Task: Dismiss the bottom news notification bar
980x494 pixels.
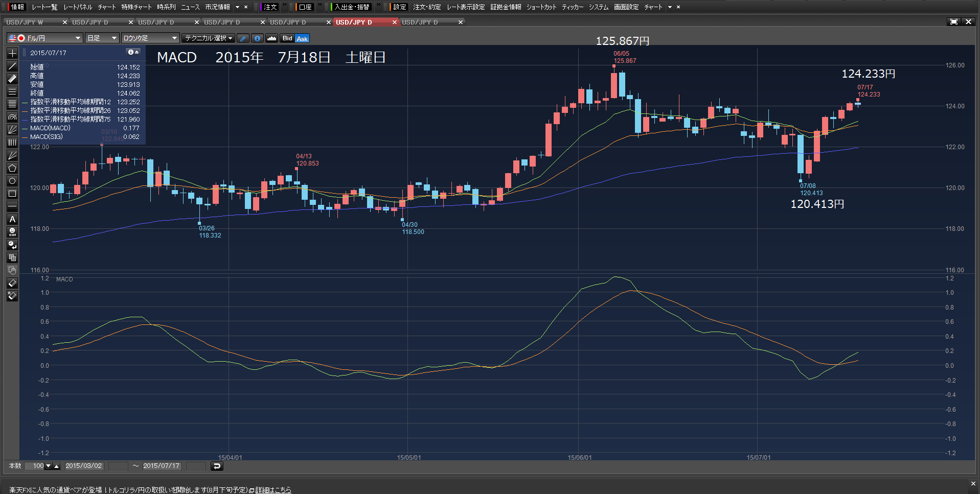Action: [973, 483]
